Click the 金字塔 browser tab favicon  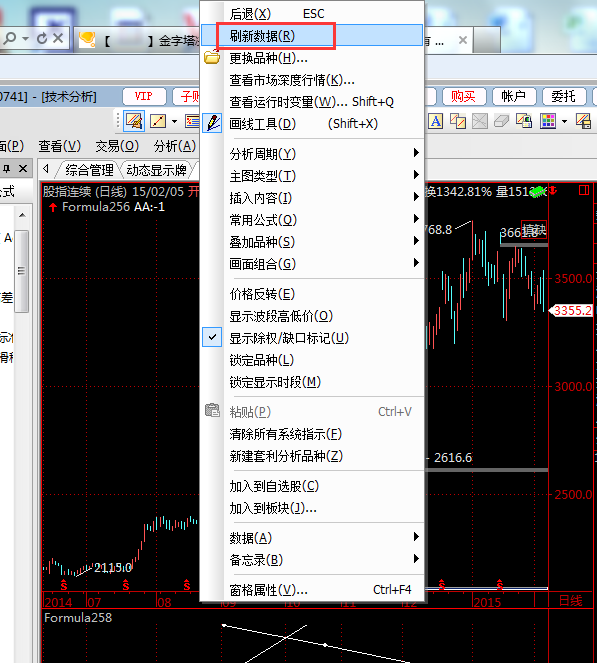[x=87, y=40]
